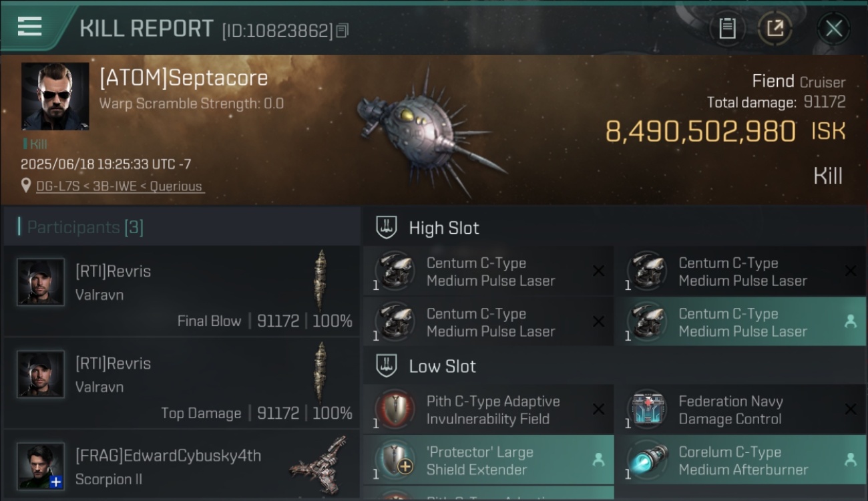Open EdwardCybusky4th's portrait with plus badge

(x=41, y=466)
